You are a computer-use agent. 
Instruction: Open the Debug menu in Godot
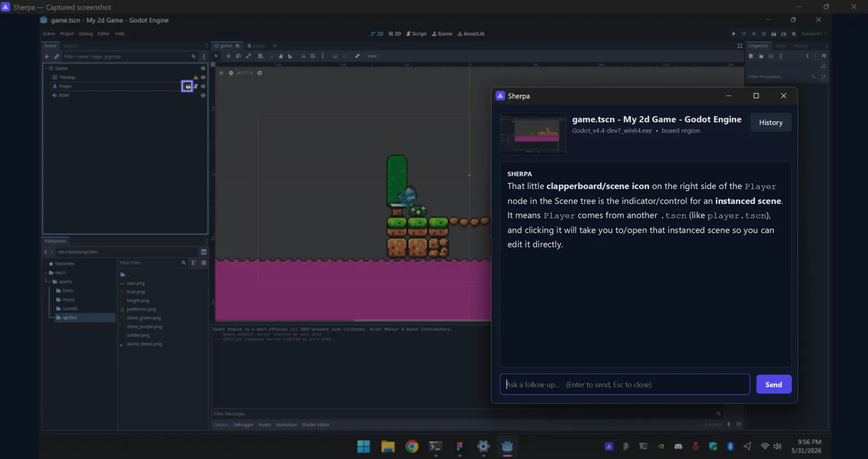(86, 34)
